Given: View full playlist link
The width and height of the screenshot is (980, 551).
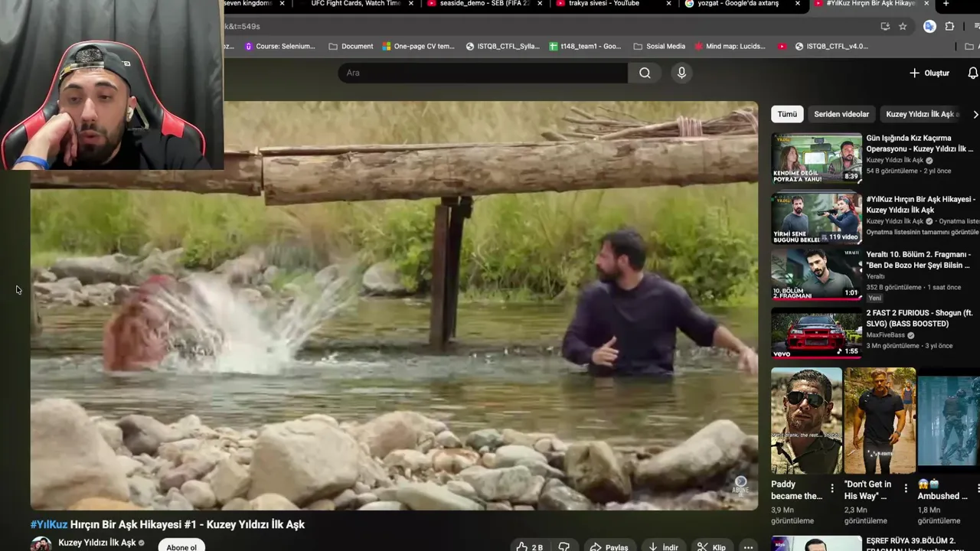Looking at the screenshot, I should pos(923,232).
